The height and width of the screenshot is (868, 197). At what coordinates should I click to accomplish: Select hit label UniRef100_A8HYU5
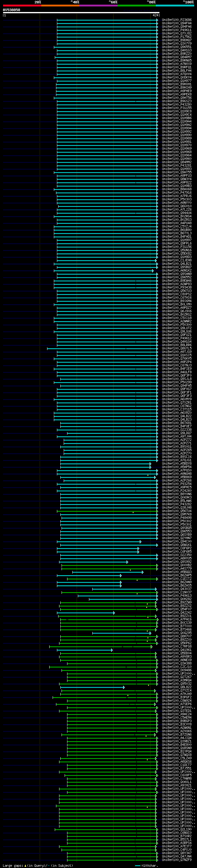coord(177,558)
